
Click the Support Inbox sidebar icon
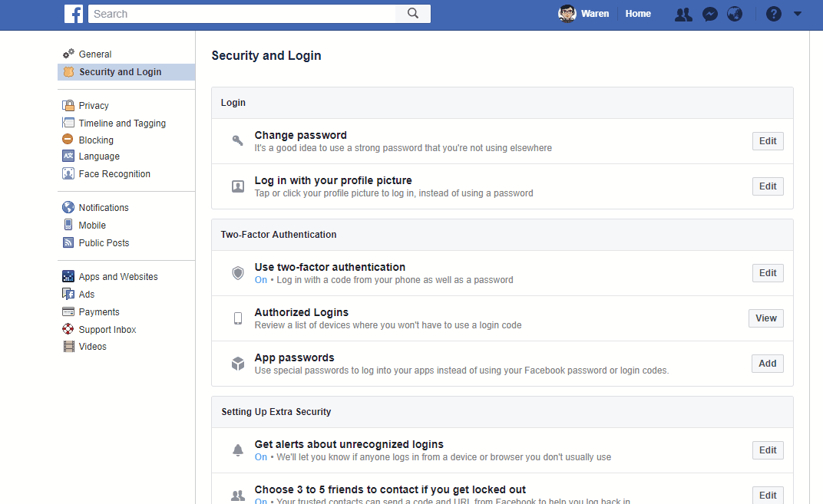(x=68, y=329)
